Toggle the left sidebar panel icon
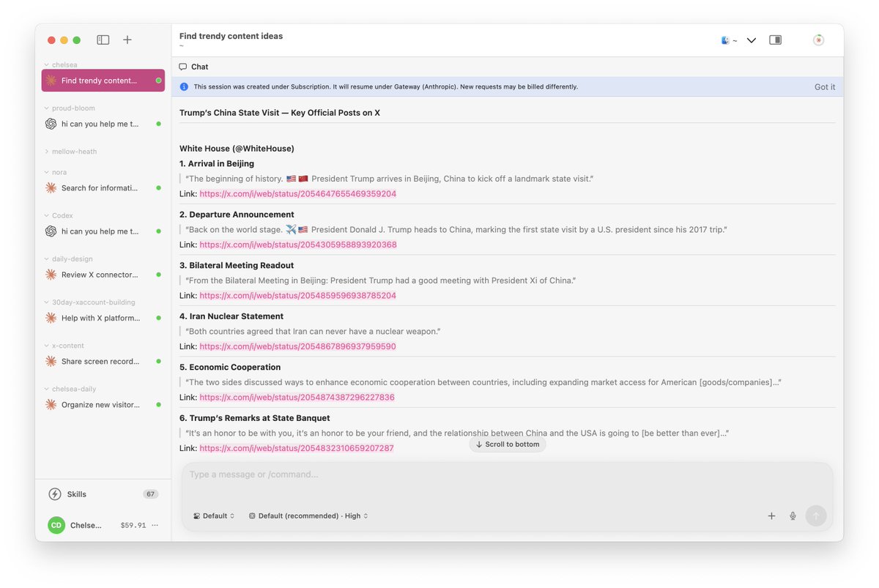Viewport: 879px width, 588px height. (x=103, y=40)
